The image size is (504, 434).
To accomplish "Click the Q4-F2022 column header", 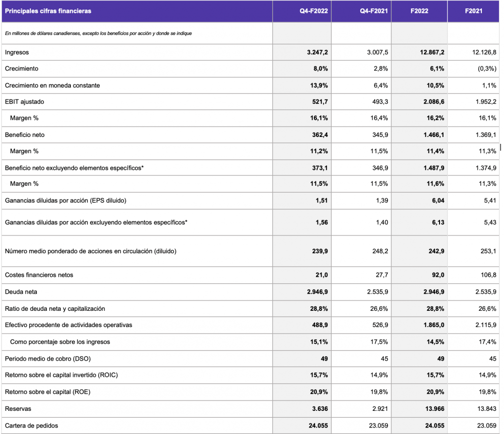I will pos(314,11).
